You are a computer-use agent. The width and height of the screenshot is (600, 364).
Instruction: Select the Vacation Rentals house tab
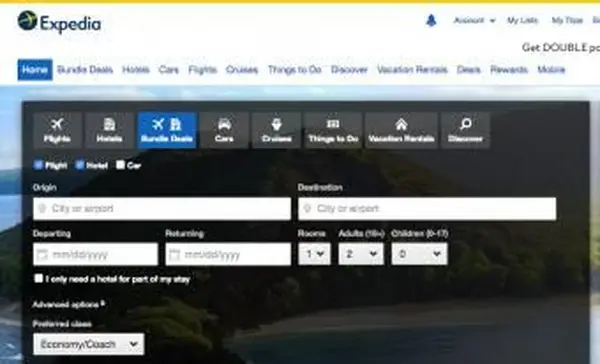click(x=401, y=130)
